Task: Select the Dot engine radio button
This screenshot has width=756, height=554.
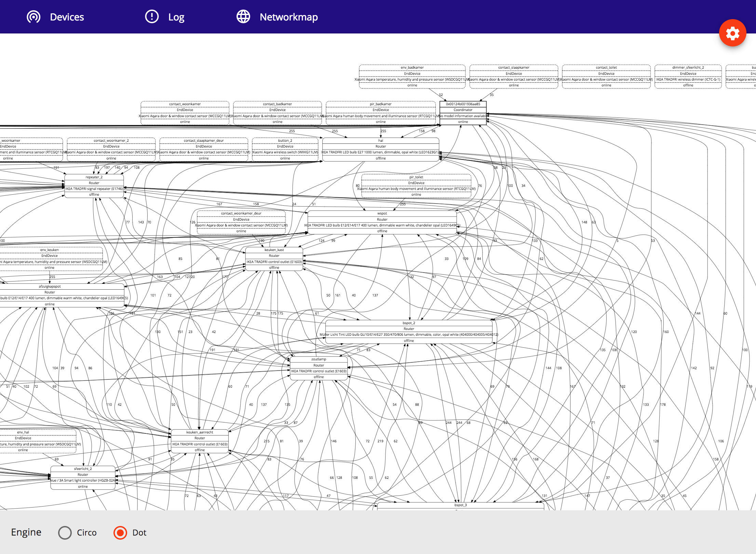Action: click(120, 532)
